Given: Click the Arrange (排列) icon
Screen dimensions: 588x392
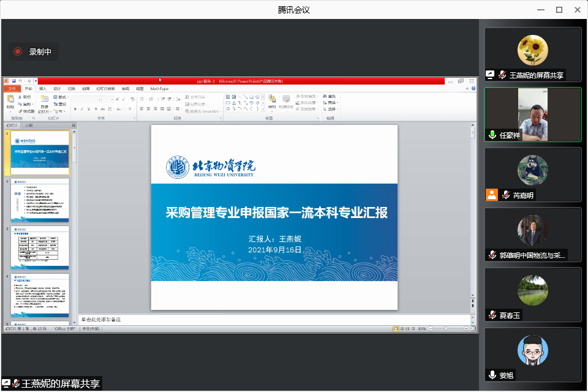Looking at the screenshot, I should click(x=272, y=100).
